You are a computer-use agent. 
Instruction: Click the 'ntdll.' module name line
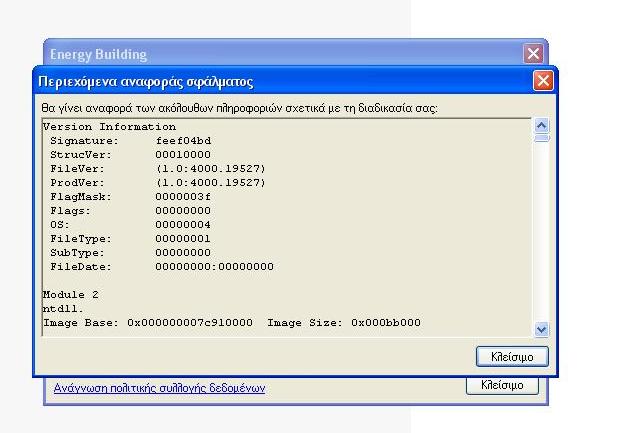tap(63, 309)
